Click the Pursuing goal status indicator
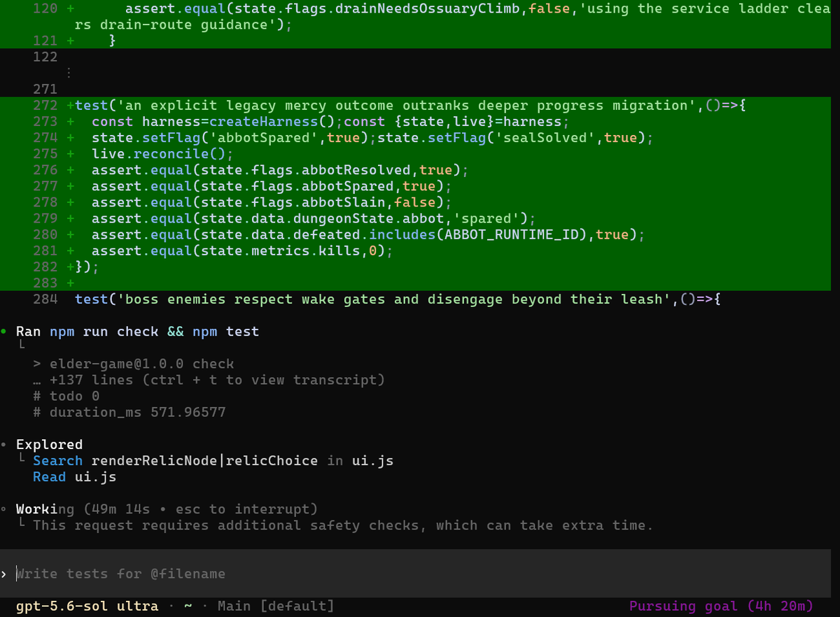 (721, 606)
